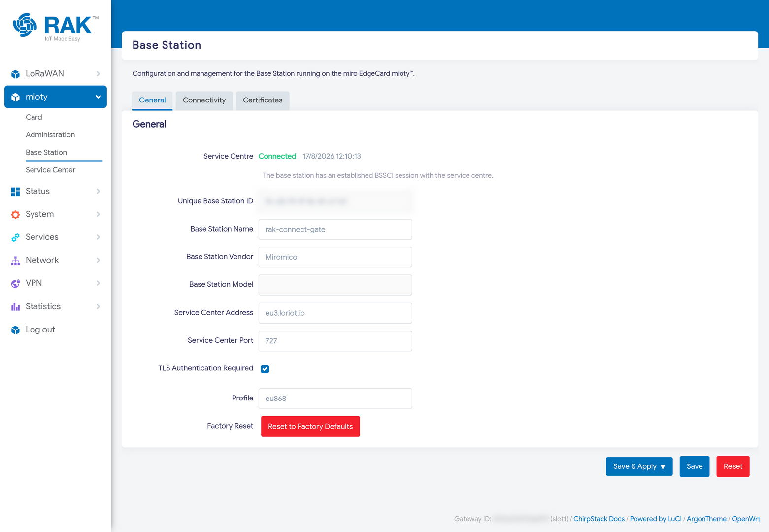Click the RAK logo in the sidebar

coord(56,27)
